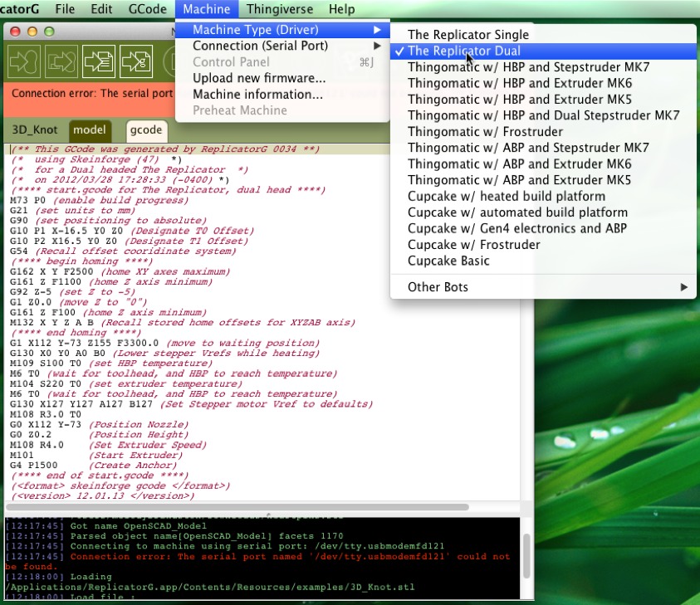Click the 'G21 (set units to mm)' line
The image size is (700, 605).
click(72, 210)
